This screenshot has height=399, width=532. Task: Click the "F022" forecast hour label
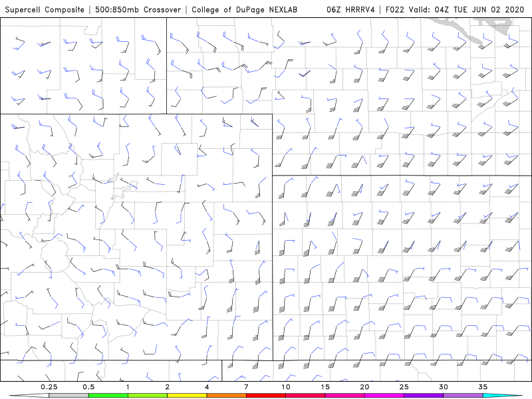click(x=395, y=9)
